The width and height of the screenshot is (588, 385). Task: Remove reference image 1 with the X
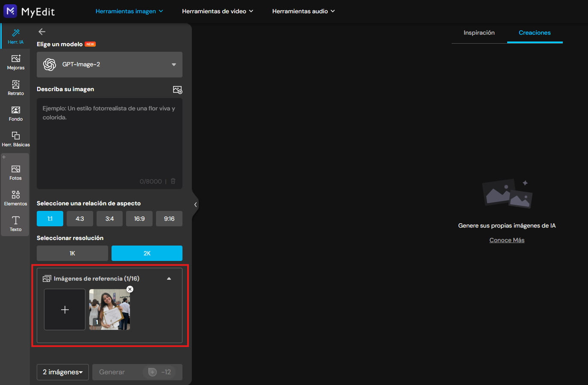130,289
